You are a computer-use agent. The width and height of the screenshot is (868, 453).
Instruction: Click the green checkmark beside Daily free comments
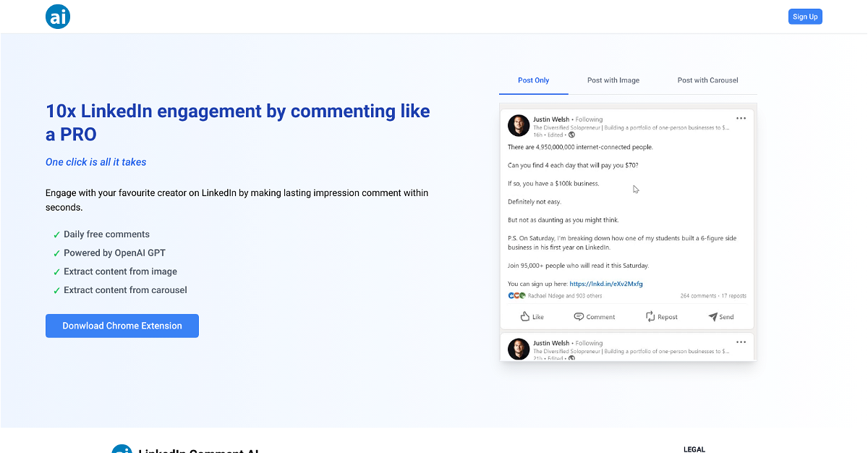coord(56,234)
